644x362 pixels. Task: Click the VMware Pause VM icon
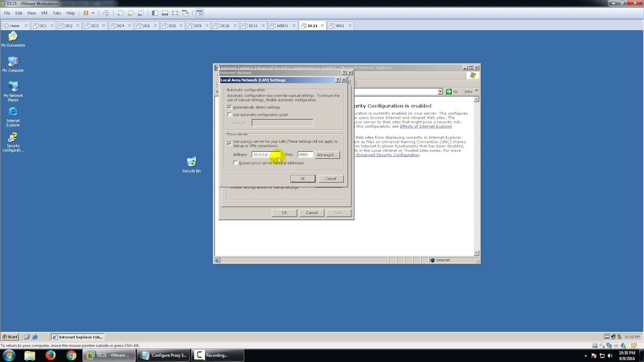pyautogui.click(x=86, y=13)
